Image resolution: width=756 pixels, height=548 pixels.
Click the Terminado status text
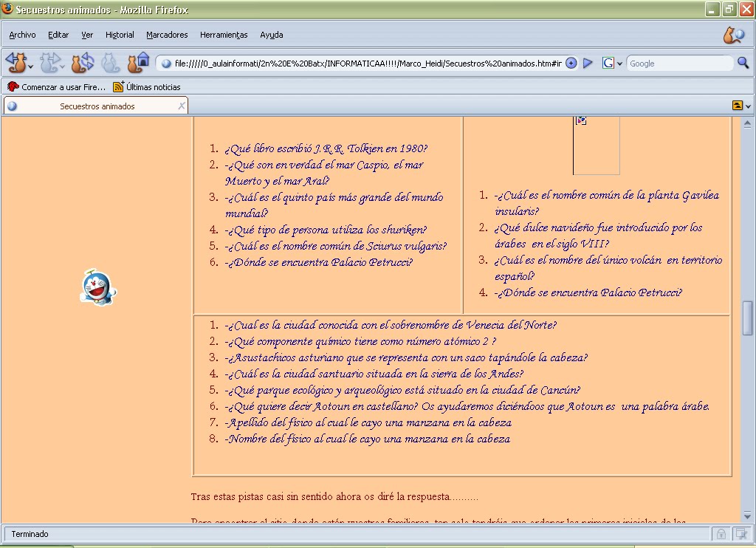coord(30,534)
